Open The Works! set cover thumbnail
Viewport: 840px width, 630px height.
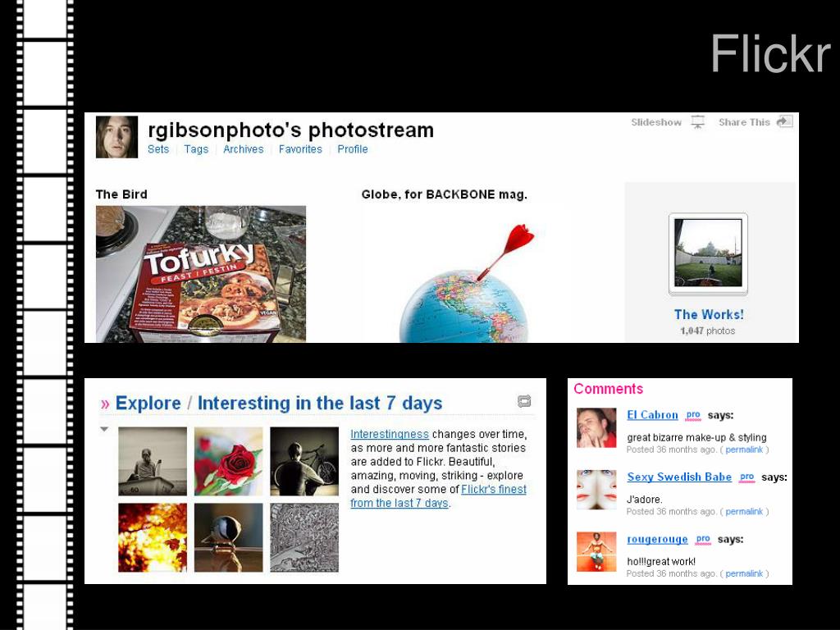(x=708, y=253)
